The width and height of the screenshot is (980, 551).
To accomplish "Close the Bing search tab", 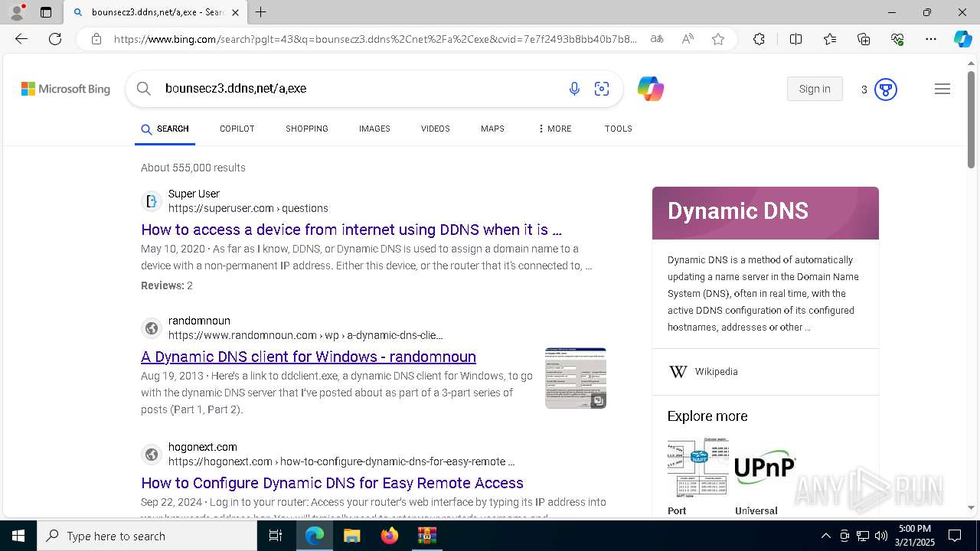I will [x=235, y=12].
